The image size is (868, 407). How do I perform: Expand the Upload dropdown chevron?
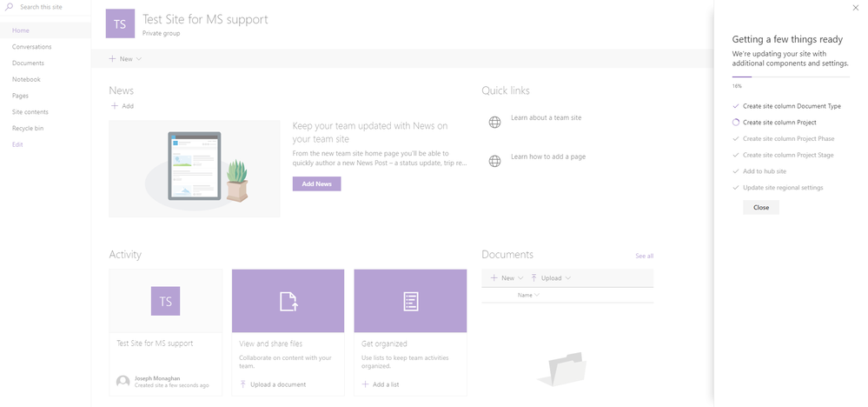click(567, 278)
